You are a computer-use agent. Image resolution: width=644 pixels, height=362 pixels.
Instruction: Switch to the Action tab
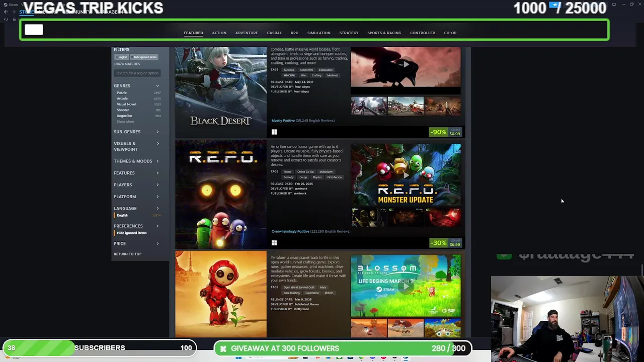pyautogui.click(x=219, y=33)
